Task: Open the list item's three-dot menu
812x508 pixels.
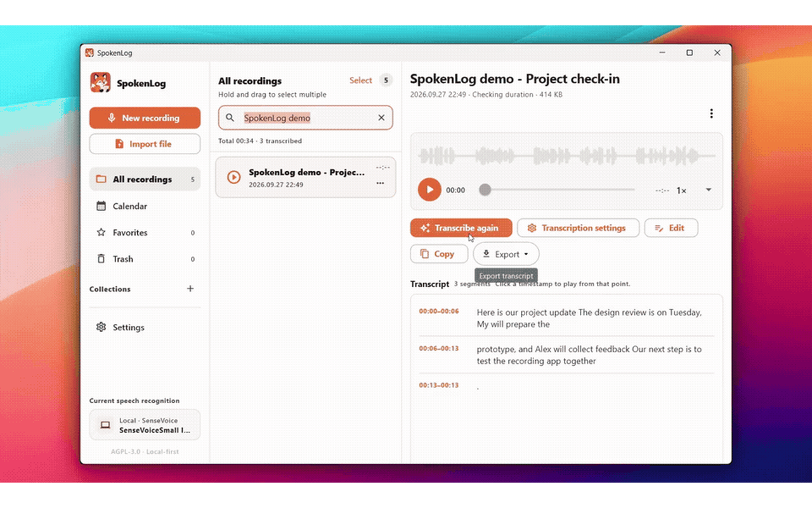Action: (x=380, y=184)
